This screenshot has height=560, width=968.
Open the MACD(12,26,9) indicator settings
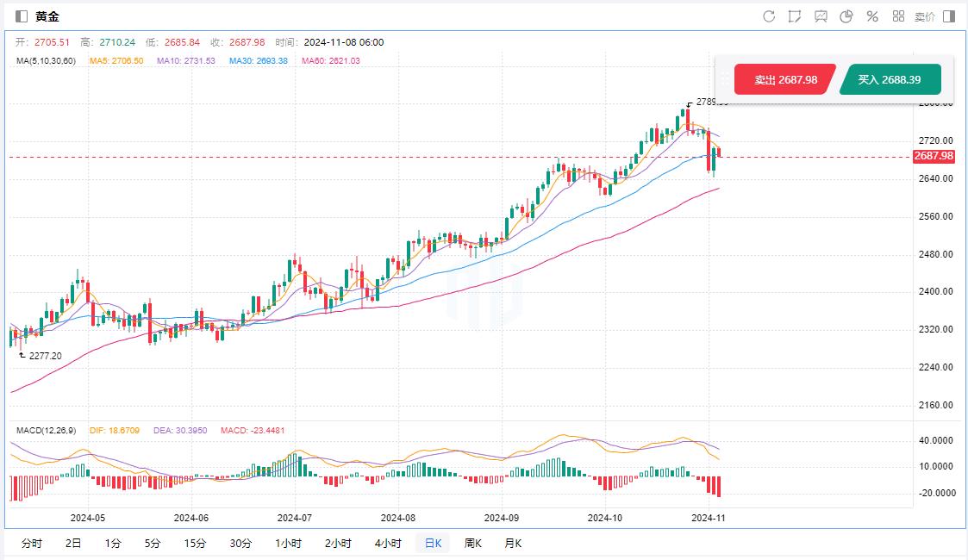click(47, 430)
